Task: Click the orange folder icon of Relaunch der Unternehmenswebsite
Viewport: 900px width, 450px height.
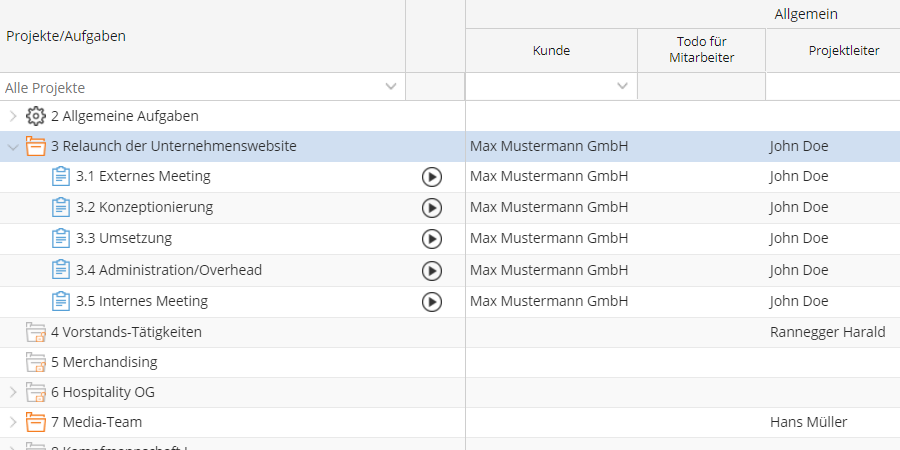Action: (x=36, y=146)
